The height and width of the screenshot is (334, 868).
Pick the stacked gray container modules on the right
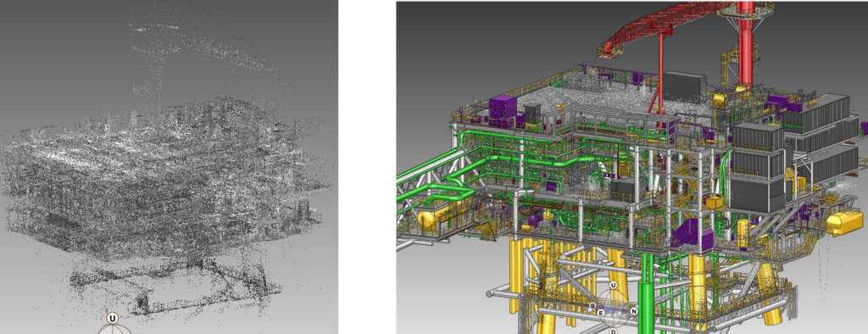pyautogui.click(x=757, y=167)
